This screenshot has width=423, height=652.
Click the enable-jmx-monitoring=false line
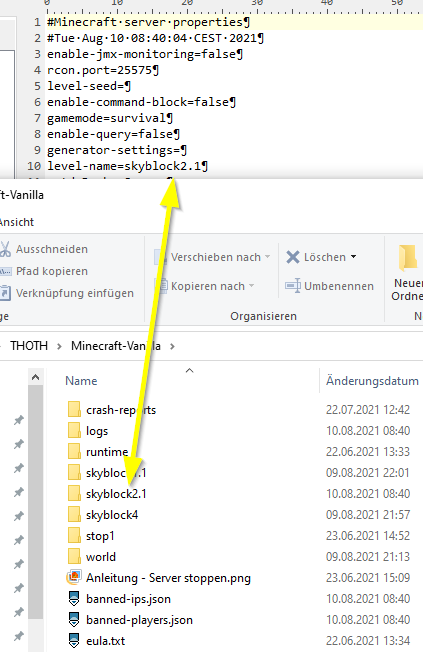tap(145, 54)
